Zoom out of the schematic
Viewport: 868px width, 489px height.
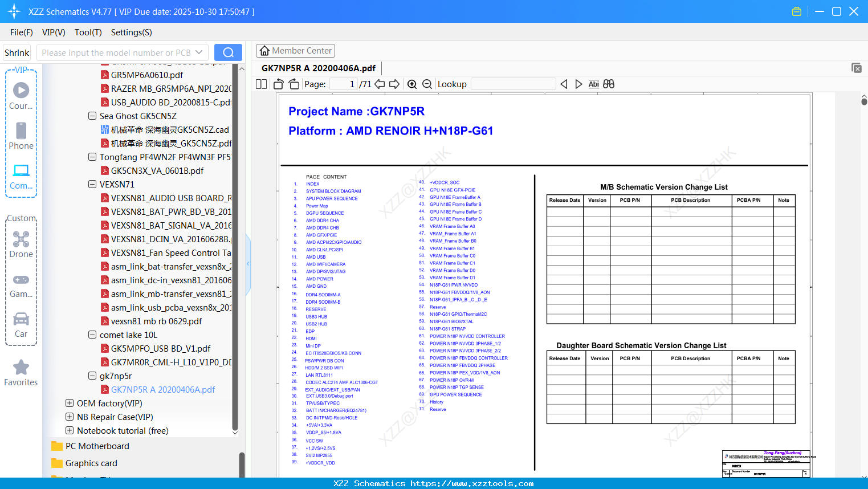(x=427, y=84)
